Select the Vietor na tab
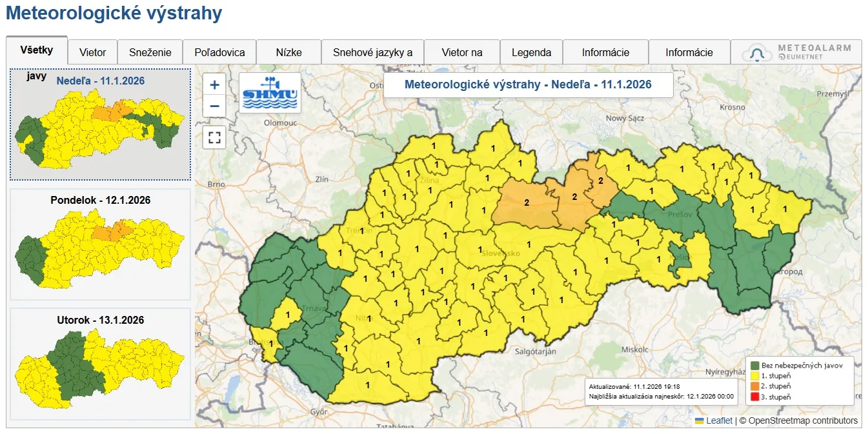This screenshot has height=434, width=868. 461,52
